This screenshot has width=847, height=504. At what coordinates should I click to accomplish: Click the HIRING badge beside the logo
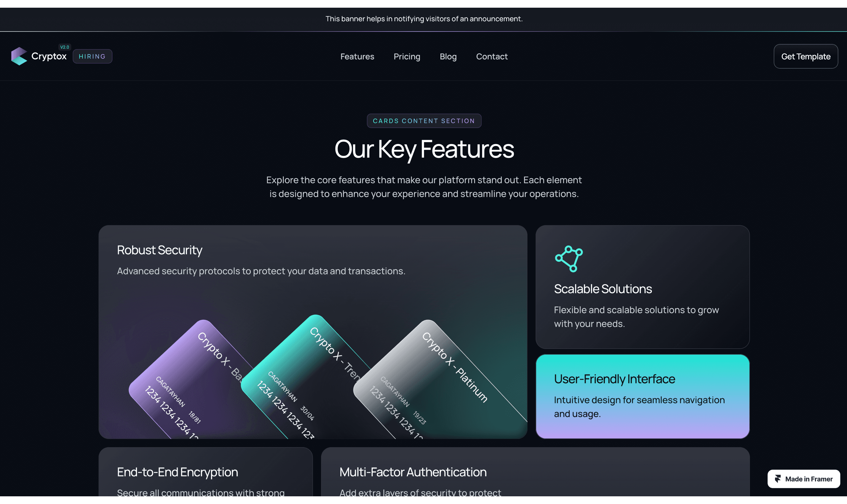click(92, 56)
